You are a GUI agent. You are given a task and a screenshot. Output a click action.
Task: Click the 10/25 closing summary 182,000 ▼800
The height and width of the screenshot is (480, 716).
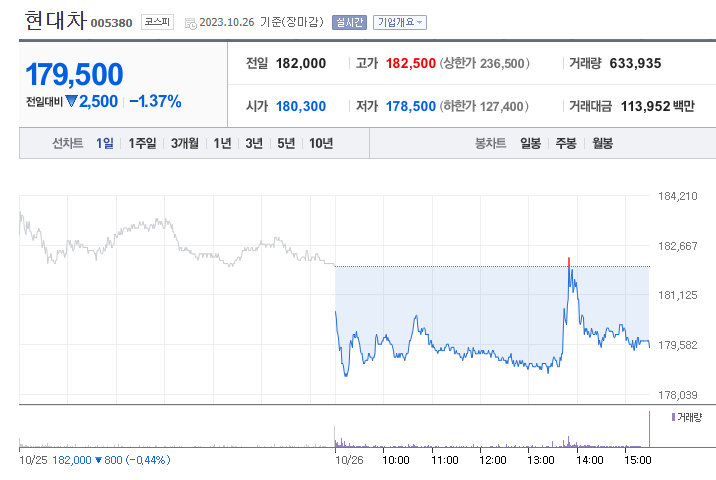(111, 460)
